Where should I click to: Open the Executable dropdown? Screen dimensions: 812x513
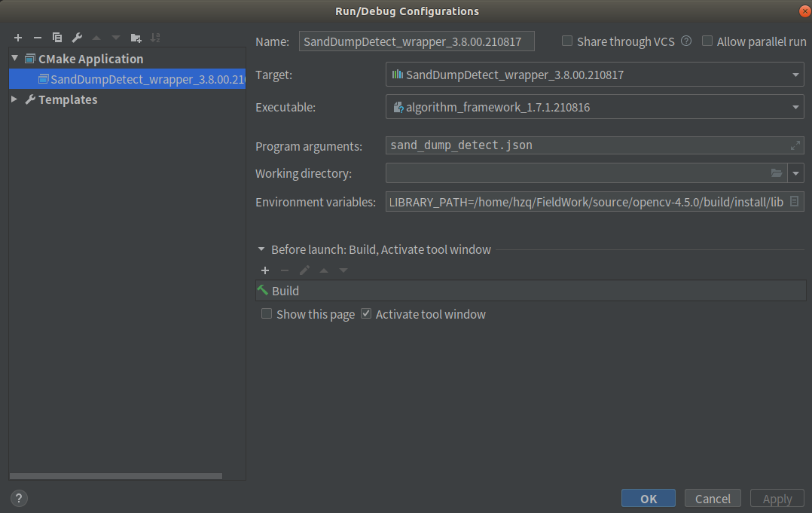pos(795,106)
